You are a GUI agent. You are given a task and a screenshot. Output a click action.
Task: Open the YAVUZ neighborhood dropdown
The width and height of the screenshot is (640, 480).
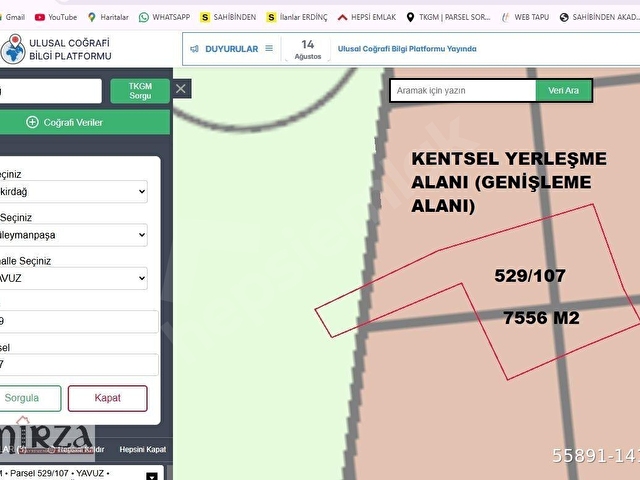point(73,278)
